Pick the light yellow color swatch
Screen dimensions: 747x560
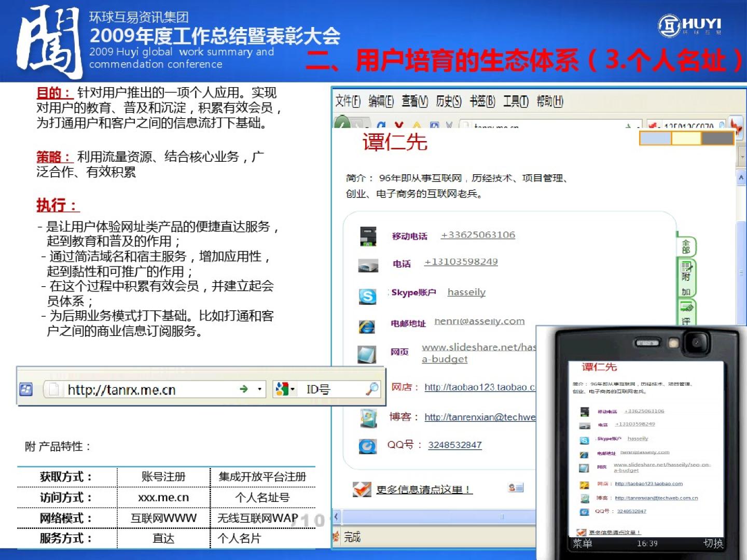(686, 138)
